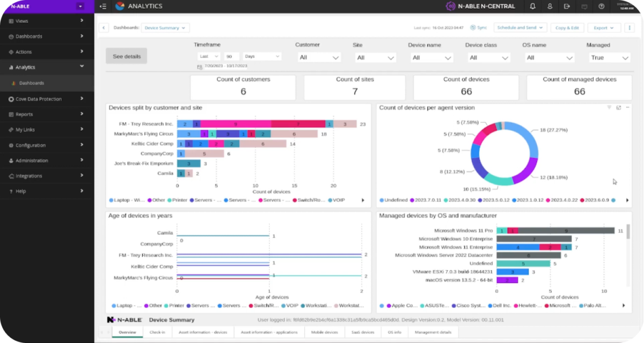This screenshot has width=644, height=343.
Task: Expand the Device Summary dashboard selector
Action: coord(165,28)
